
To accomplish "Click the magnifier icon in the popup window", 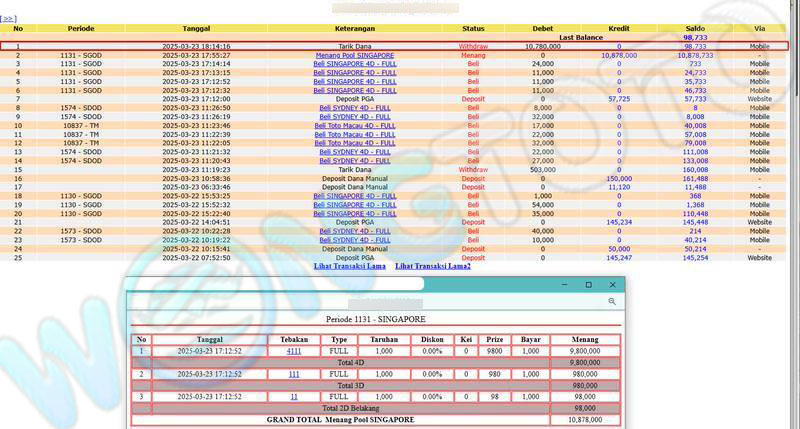I will coord(612,301).
